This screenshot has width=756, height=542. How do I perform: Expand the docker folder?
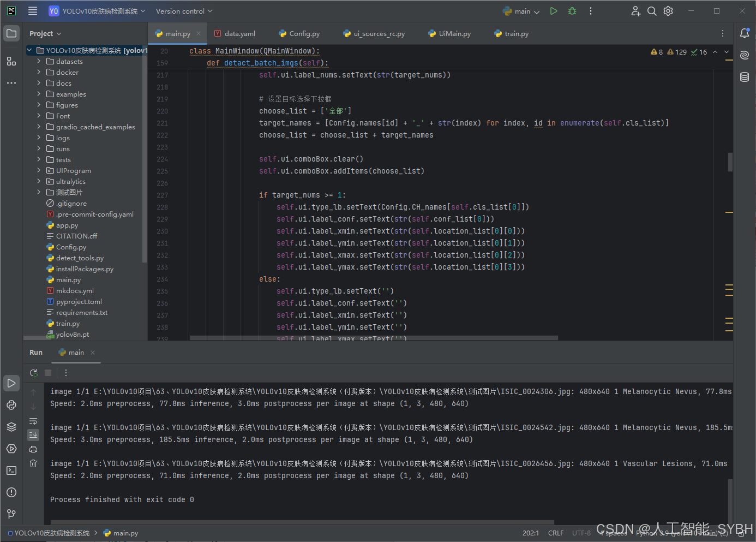(39, 72)
